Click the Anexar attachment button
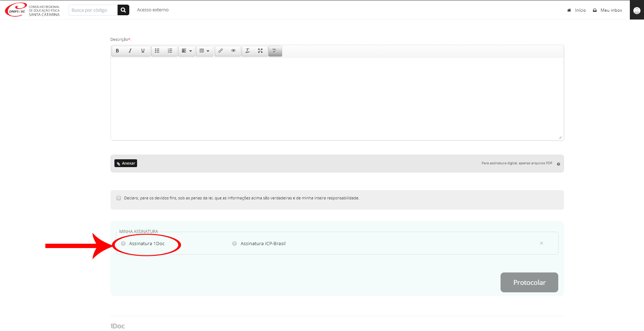 coord(126,163)
